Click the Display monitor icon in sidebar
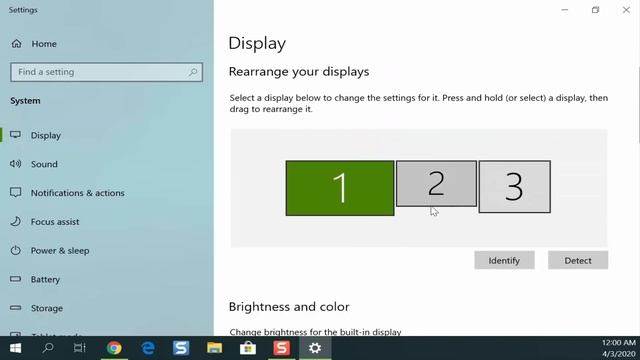The image size is (640, 360). click(x=16, y=135)
